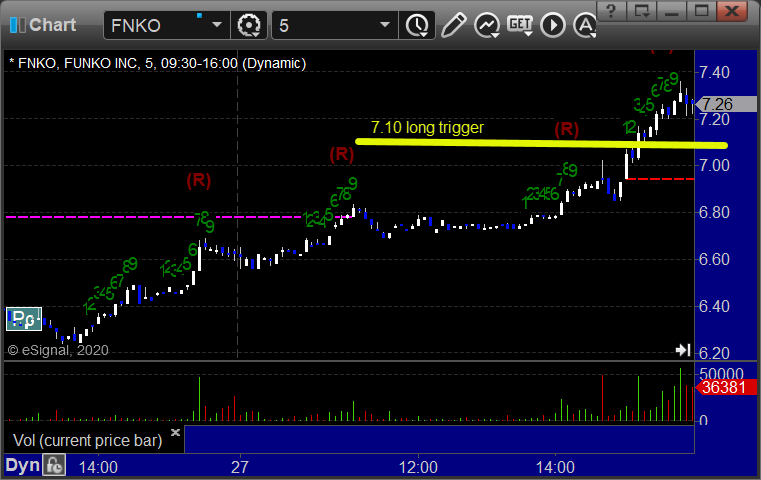The width and height of the screenshot is (761, 480).
Task: Click the Pp pivot indicator badge
Action: 24,319
